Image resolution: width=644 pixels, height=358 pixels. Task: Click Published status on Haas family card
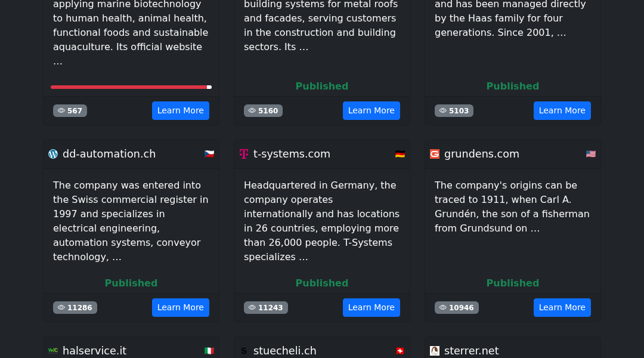[x=513, y=87]
